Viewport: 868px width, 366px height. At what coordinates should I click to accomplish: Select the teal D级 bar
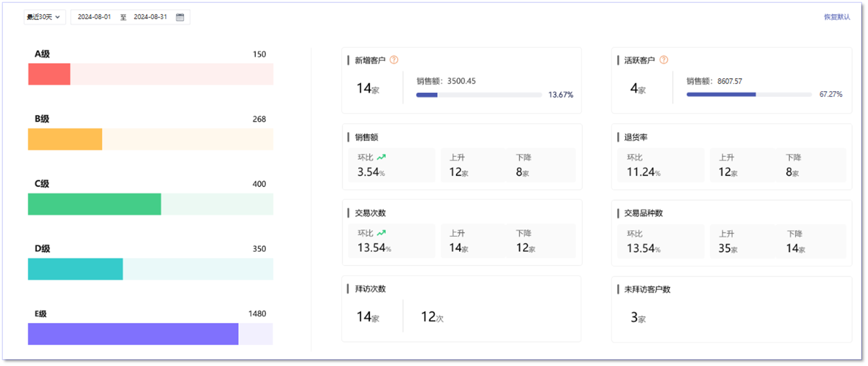click(75, 269)
